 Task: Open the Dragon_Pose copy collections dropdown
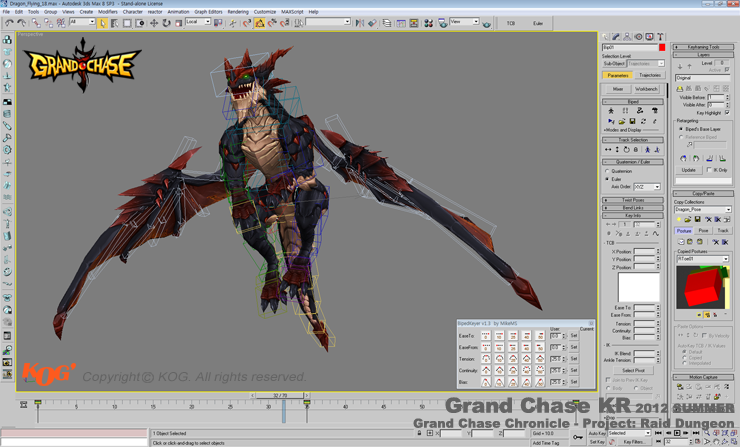coord(703,210)
